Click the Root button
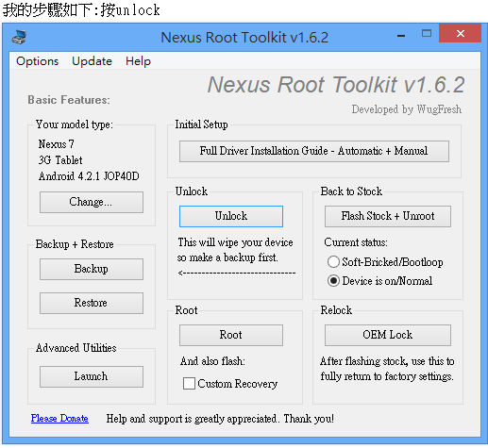The image size is (488, 448). click(231, 335)
